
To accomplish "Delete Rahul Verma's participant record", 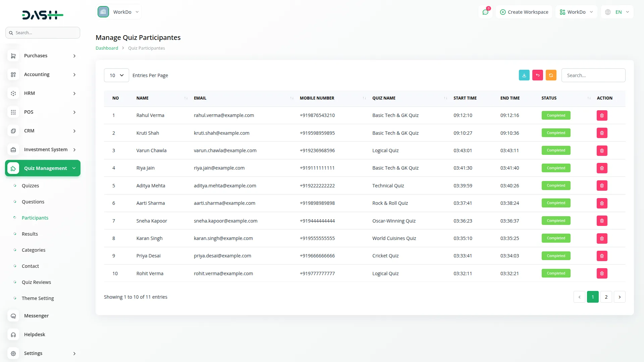I will pos(602,115).
